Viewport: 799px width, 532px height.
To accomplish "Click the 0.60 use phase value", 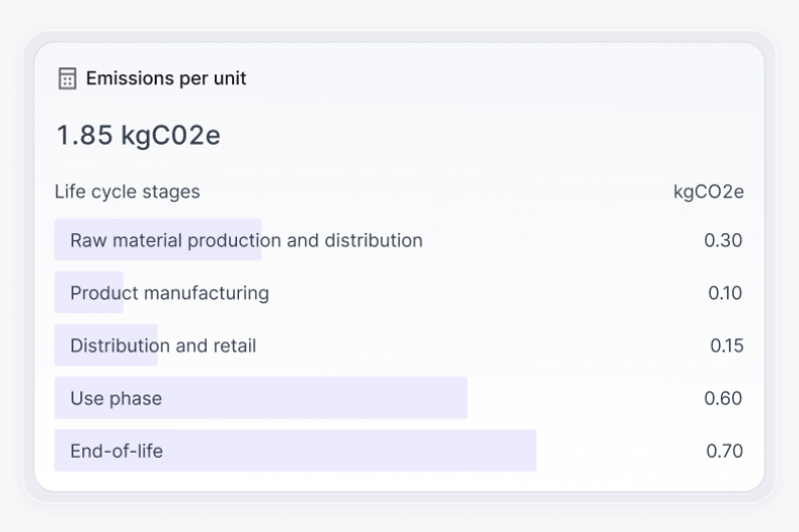I will (x=723, y=398).
